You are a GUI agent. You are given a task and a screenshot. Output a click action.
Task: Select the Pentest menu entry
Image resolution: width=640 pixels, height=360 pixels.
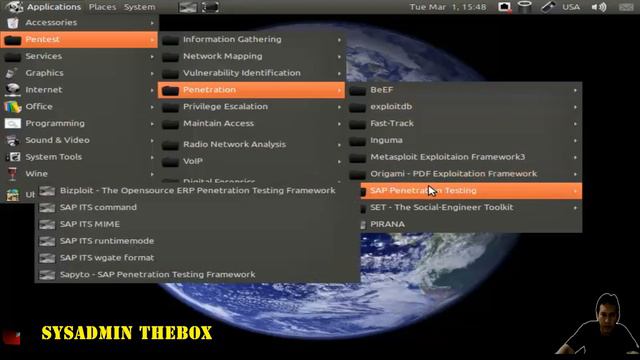79,40
